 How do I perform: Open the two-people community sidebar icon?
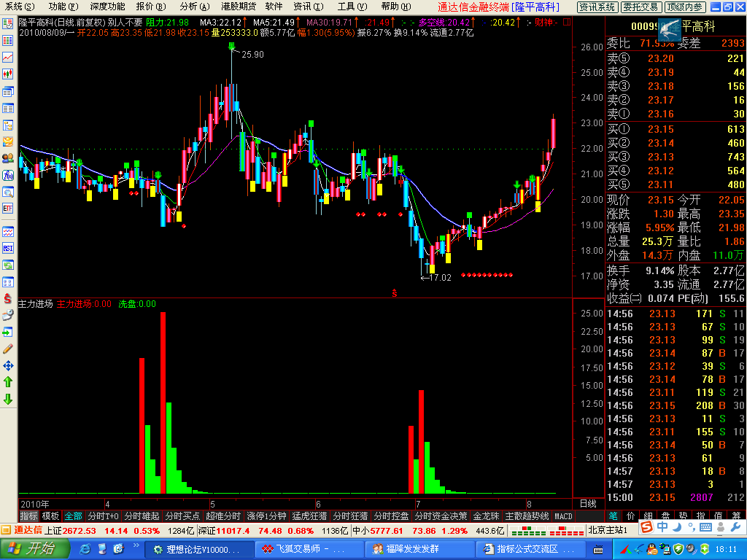tap(7, 158)
